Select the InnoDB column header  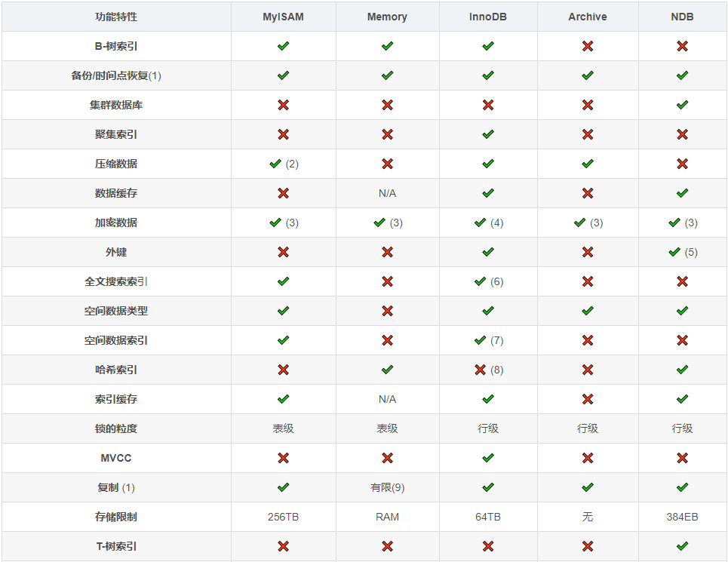tap(488, 17)
